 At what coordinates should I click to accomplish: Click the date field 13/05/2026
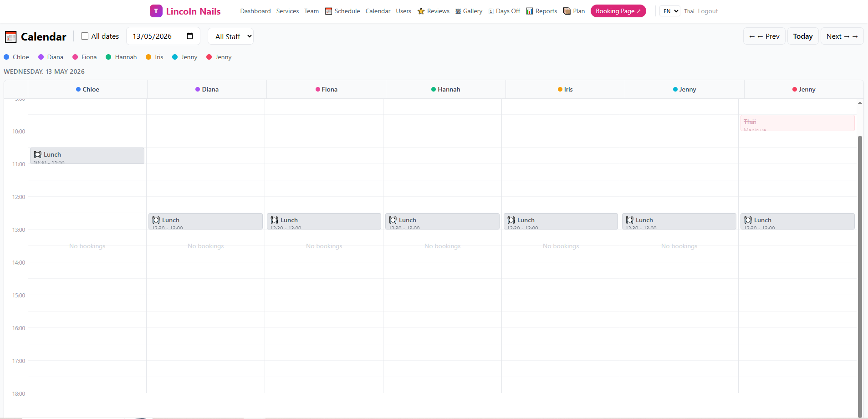163,36
